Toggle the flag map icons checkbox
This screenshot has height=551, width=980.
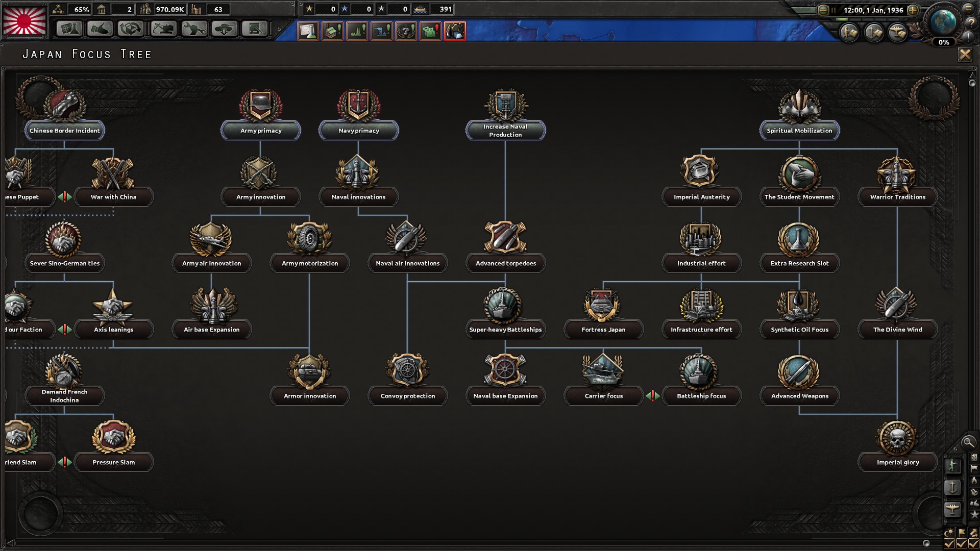pos(962,544)
